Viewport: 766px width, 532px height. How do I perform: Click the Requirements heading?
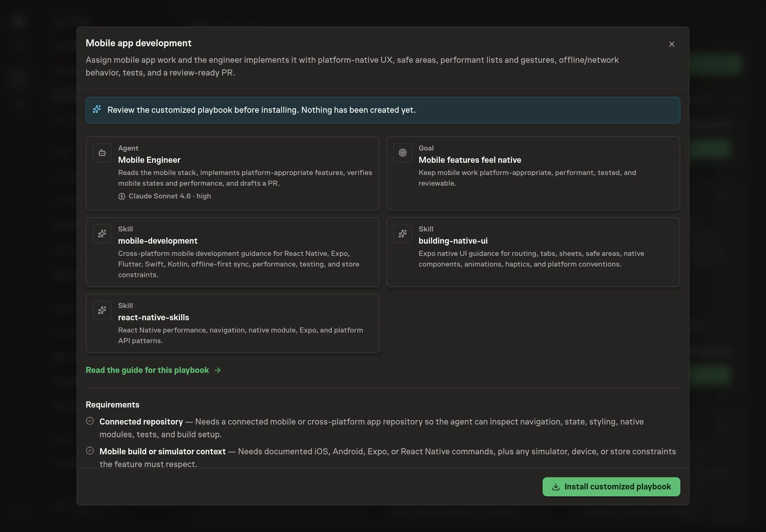click(x=112, y=405)
